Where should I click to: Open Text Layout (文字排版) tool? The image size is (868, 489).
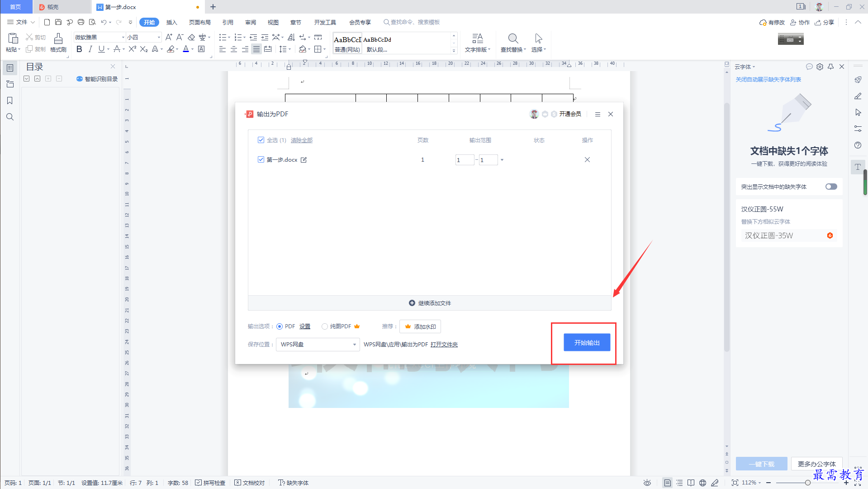pyautogui.click(x=477, y=43)
